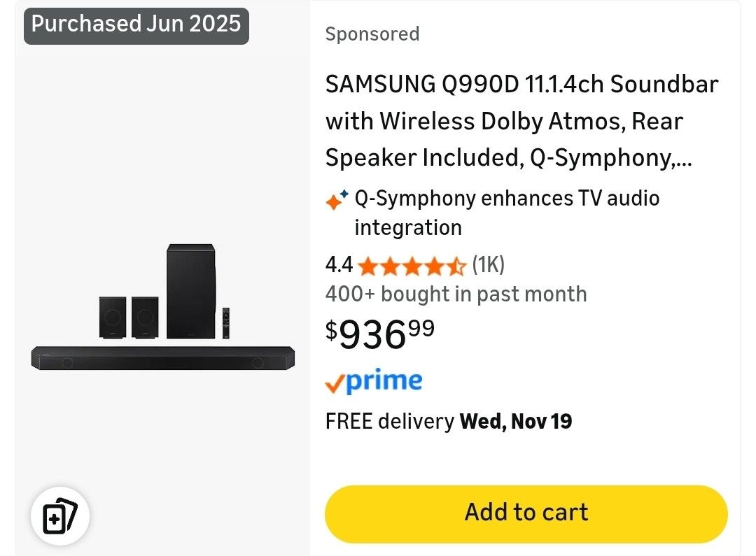Click the Prime check-mark badge
The height and width of the screenshot is (556, 756).
(335, 380)
